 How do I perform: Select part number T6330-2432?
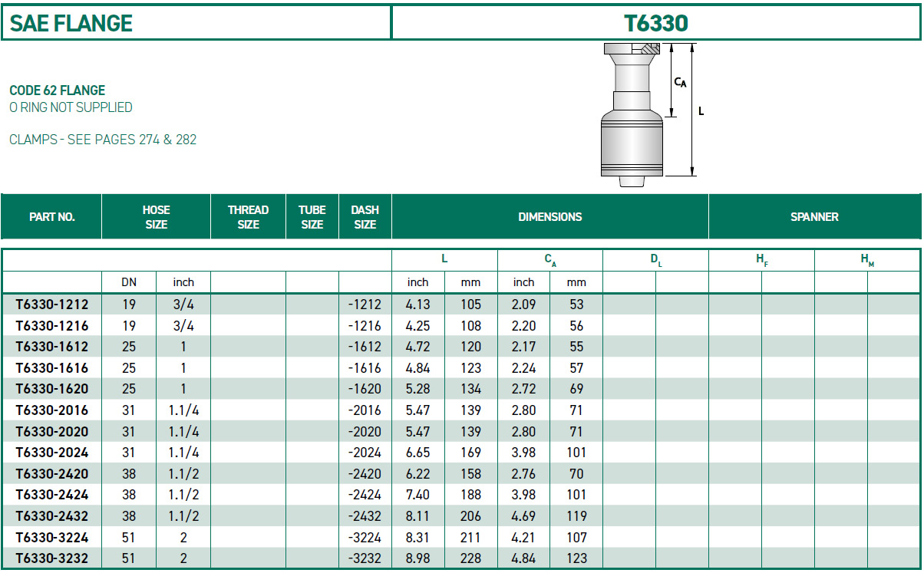pyautogui.click(x=52, y=516)
